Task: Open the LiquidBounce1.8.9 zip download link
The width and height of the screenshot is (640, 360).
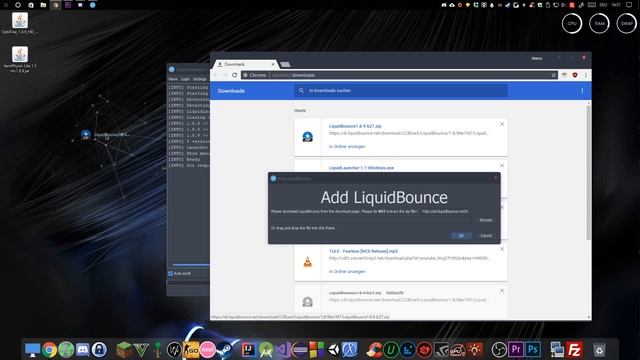Action: pos(355,126)
